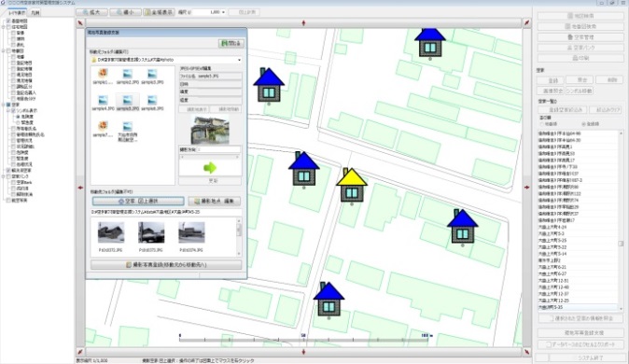629x364 pixels.
Task: Switch to the レイヤ表示 tab
Action: pos(17,12)
